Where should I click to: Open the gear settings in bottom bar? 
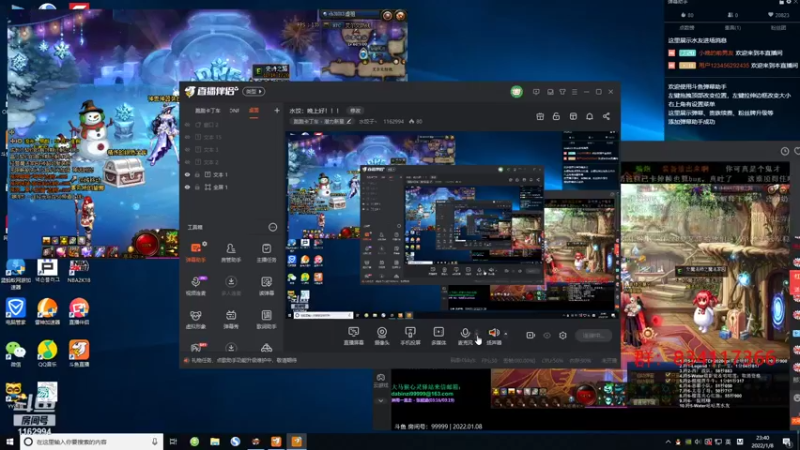coord(563,335)
